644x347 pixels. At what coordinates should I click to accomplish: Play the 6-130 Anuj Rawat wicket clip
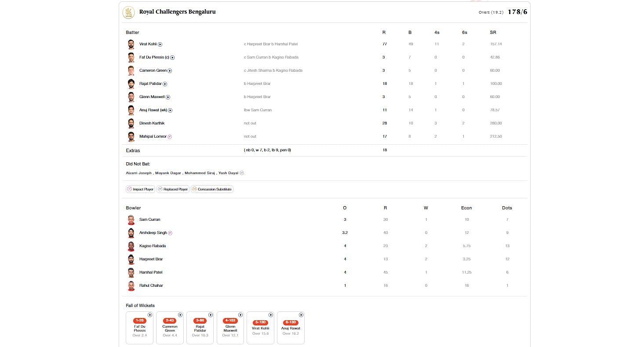[301, 315]
